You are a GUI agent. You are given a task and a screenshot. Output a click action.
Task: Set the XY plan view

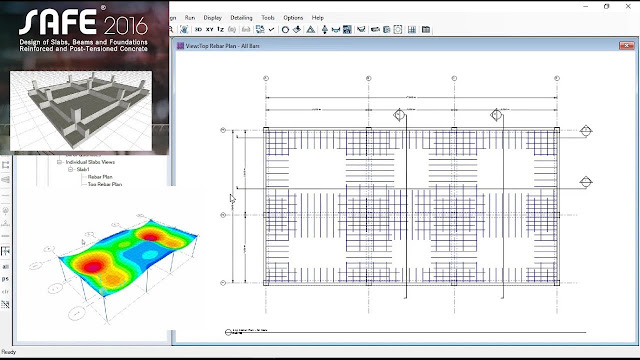(x=209, y=29)
